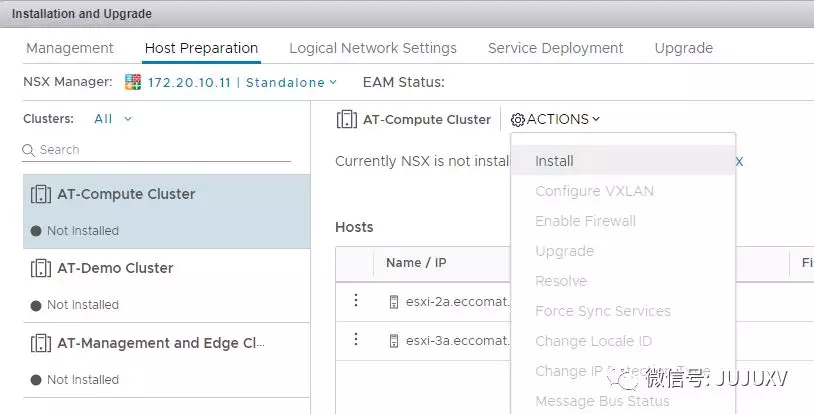Screen dimensions: 814x414
Task: Click the AT-Demo Cluster icon
Action: (x=41, y=269)
